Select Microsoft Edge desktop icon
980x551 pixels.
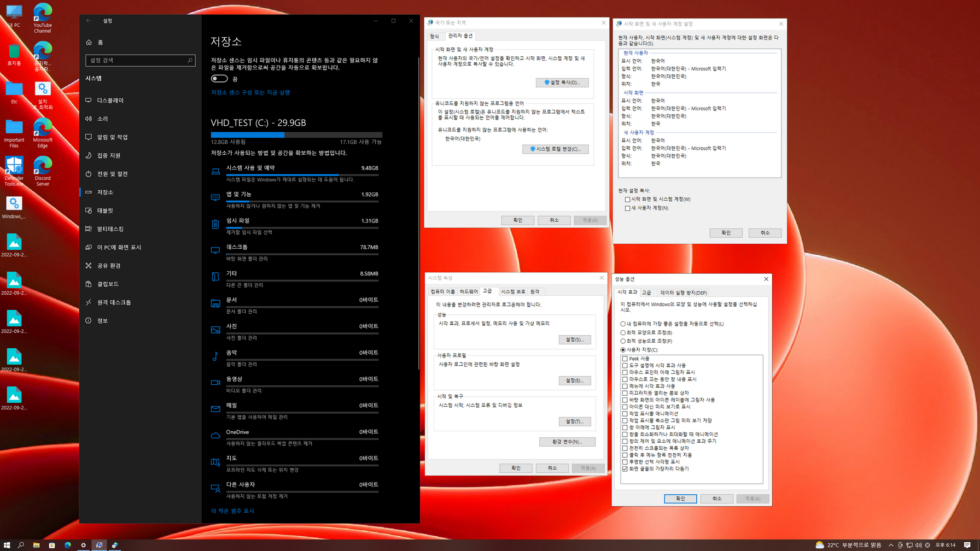point(43,133)
